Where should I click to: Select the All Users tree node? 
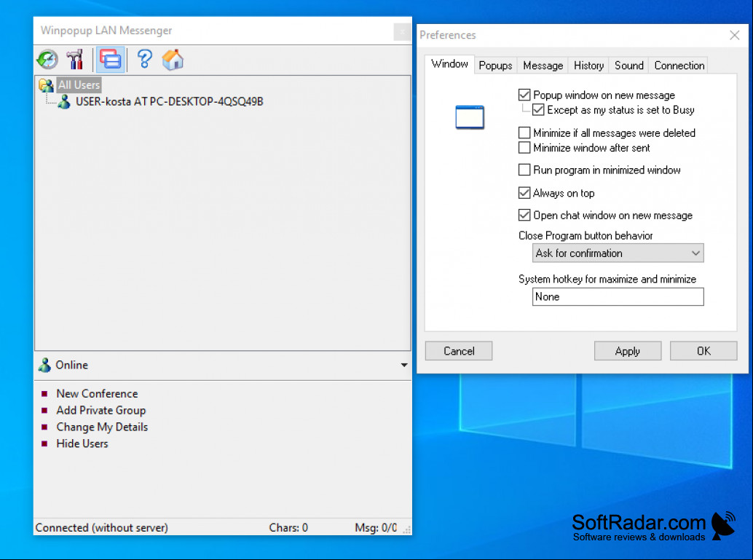click(79, 85)
